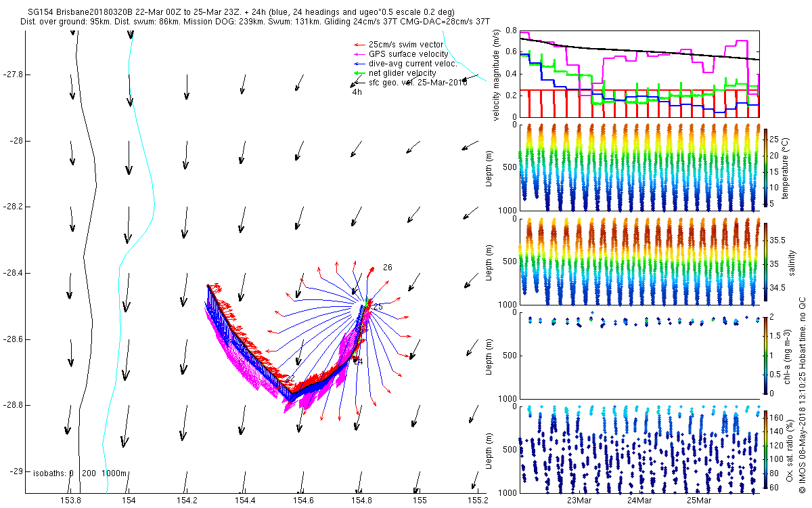Click the chl-a colorbar

click(766, 355)
